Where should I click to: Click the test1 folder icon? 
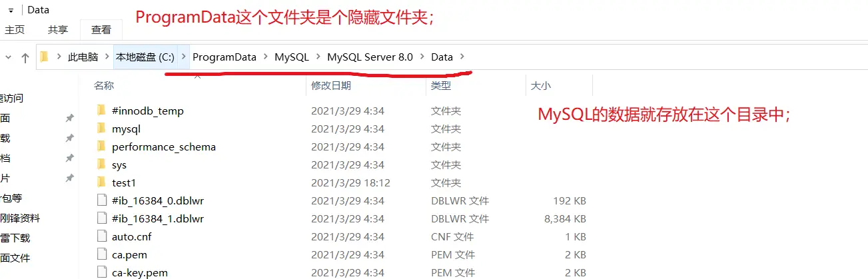101,182
